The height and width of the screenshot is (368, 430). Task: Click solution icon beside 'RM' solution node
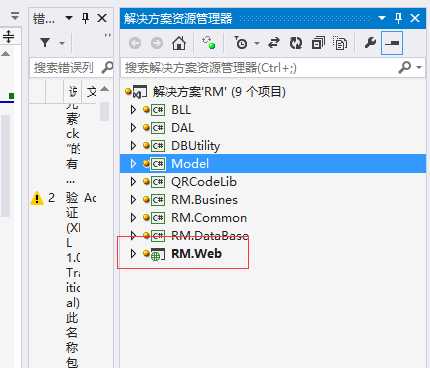pyautogui.click(x=139, y=92)
